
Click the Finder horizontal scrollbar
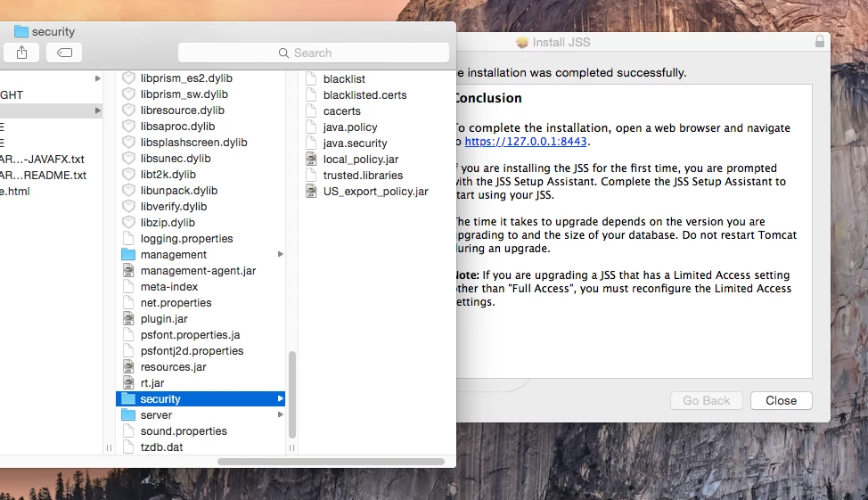pos(331,462)
